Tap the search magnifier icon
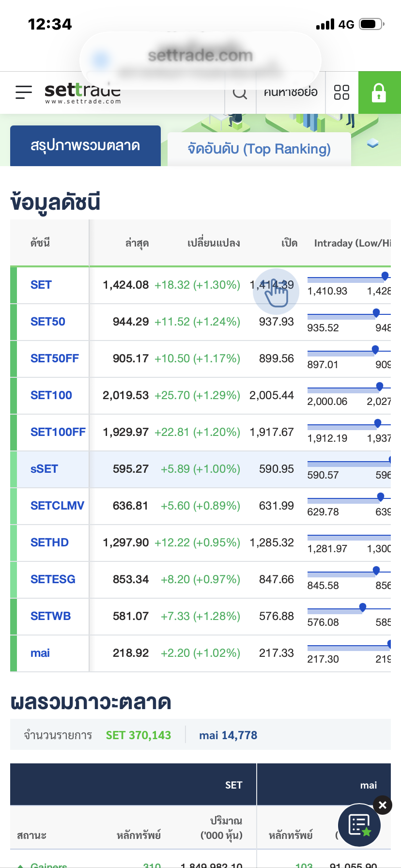 (240, 93)
